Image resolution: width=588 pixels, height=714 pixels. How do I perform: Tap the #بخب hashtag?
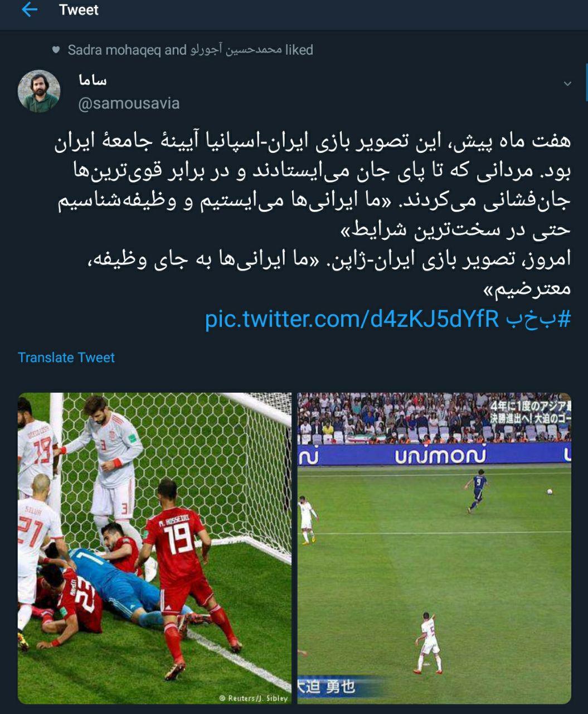click(x=538, y=319)
